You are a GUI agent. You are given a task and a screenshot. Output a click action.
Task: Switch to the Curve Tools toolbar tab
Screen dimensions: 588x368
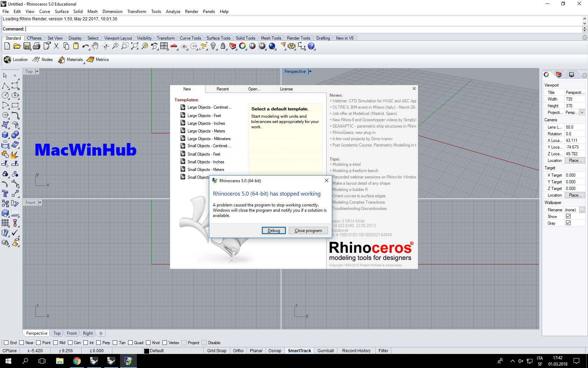click(x=190, y=38)
